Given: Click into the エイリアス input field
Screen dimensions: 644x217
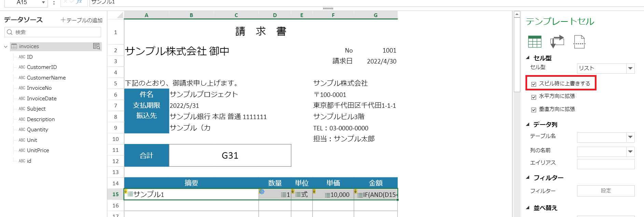Looking at the screenshot, I should [x=606, y=164].
